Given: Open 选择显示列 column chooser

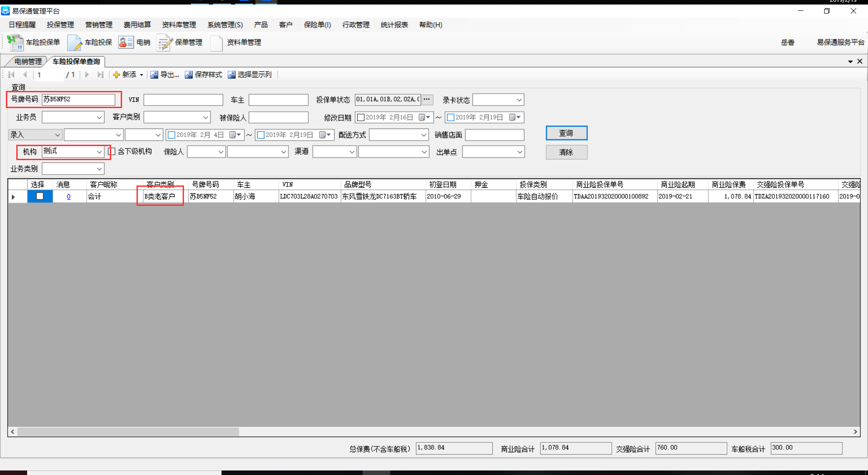Looking at the screenshot, I should pos(231,75).
